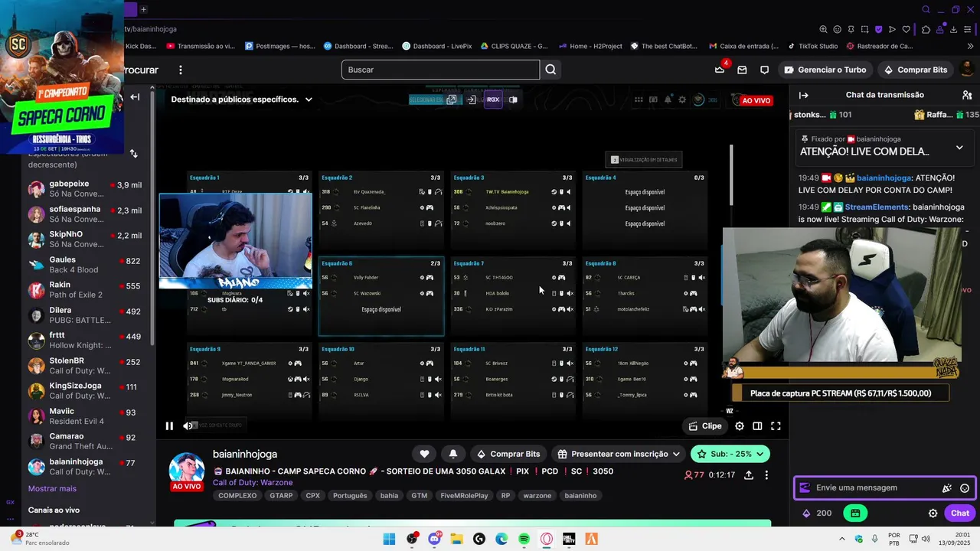The image size is (980, 551).
Task: Toggle notifications bell for baianinhojoga
Action: pyautogui.click(x=452, y=454)
